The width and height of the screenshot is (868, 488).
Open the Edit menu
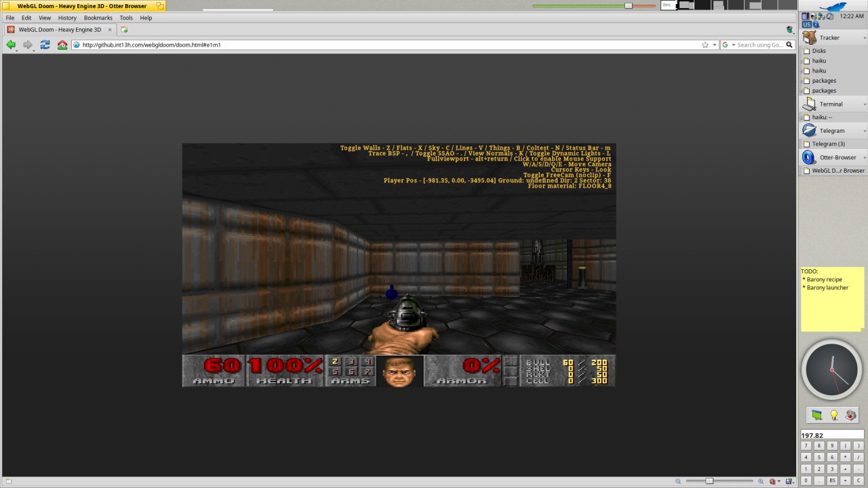pos(26,18)
